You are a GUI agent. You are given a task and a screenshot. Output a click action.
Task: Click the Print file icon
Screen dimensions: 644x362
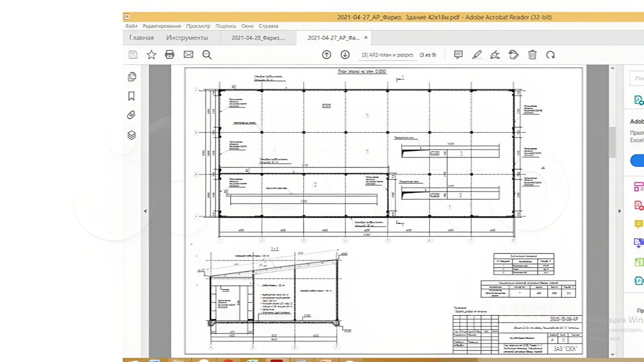(x=170, y=55)
